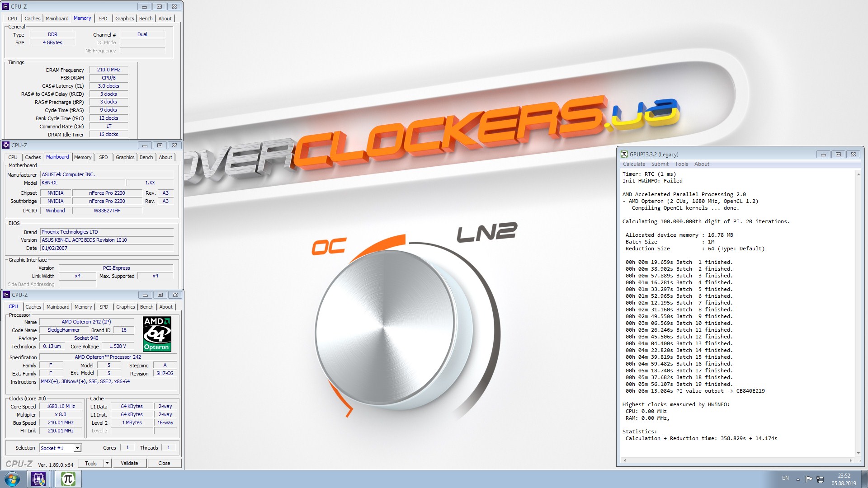Screen dimensions: 868x488
Task: Click the GPUPI pi title bar icon
Action: point(624,154)
